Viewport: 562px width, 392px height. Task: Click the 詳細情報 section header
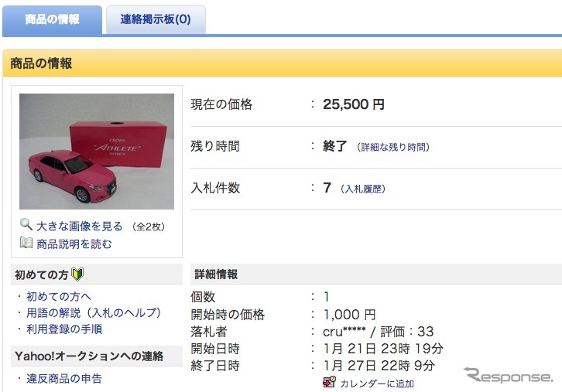(x=376, y=274)
